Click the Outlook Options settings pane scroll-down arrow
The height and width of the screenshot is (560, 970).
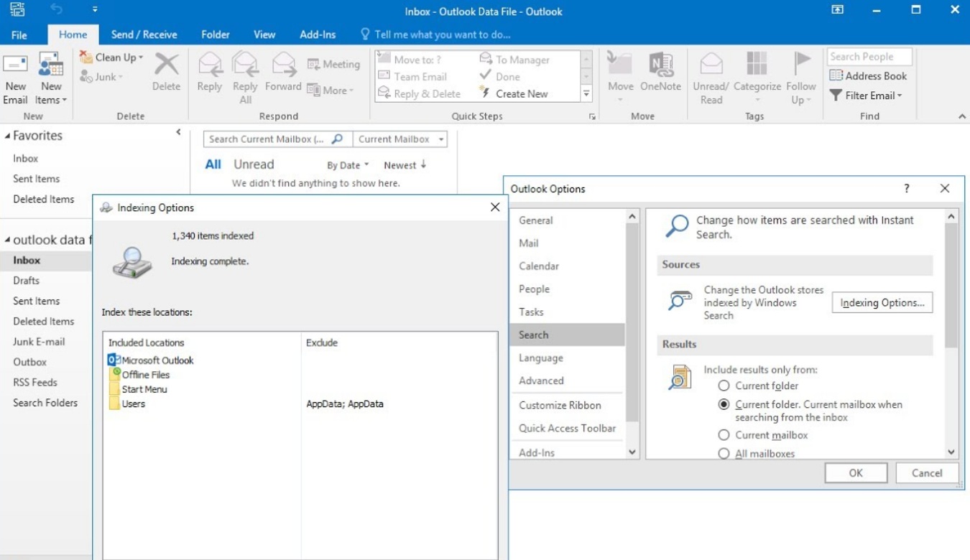pyautogui.click(x=951, y=452)
